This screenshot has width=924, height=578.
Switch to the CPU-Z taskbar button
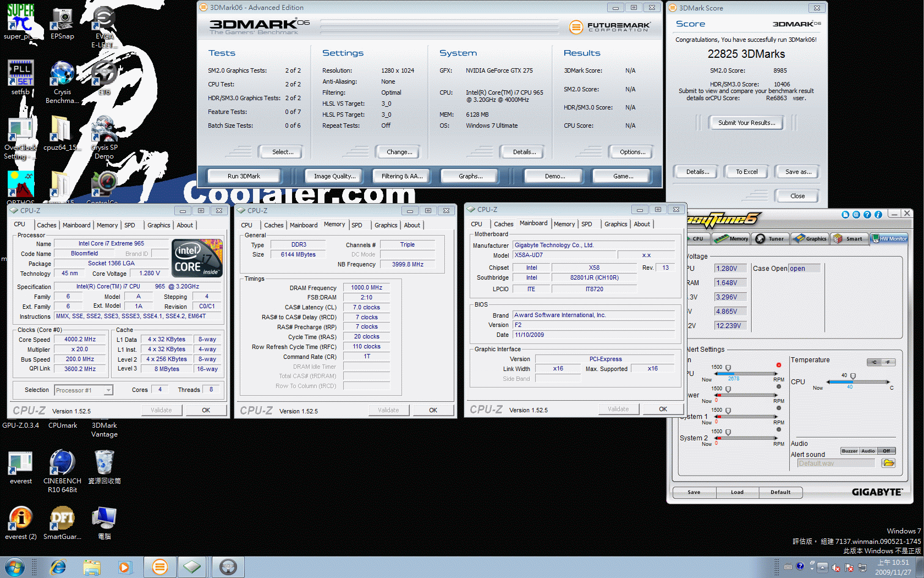[192, 567]
